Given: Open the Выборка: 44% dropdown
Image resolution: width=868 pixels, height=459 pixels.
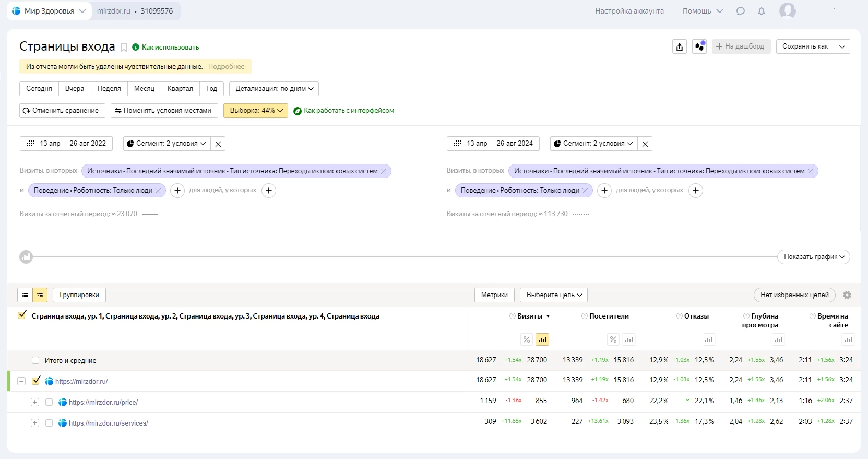Looking at the screenshot, I should [256, 111].
